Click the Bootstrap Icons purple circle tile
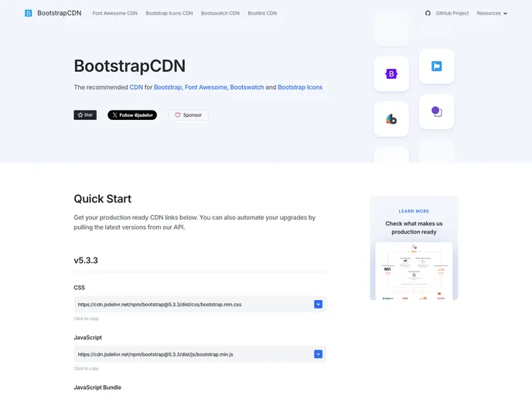 437,111
